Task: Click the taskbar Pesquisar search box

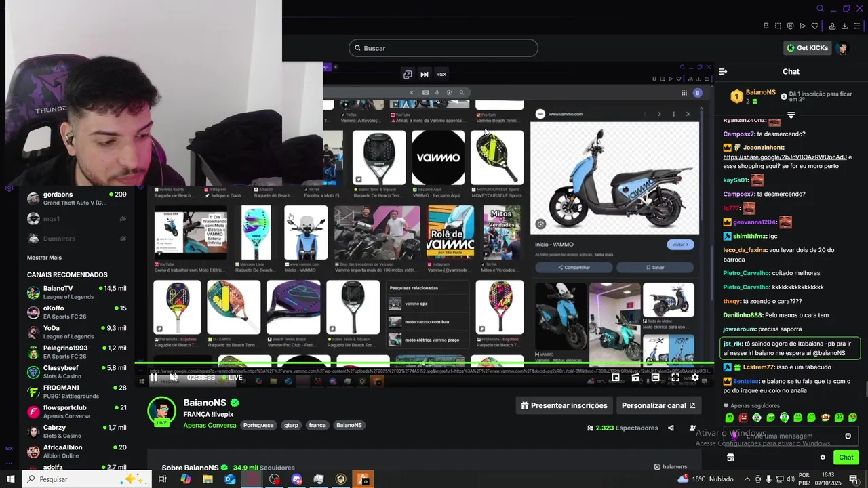Action: click(x=86, y=479)
